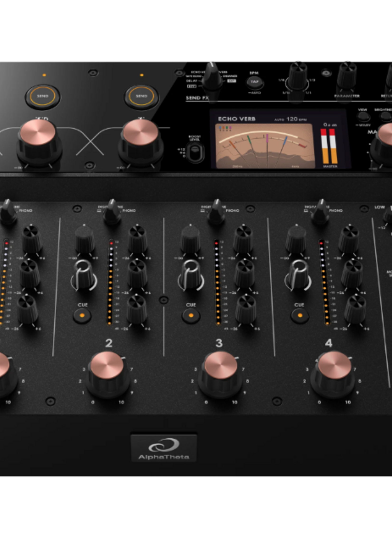Click channel 3 bottom EQ knob
392x549 pixels.
click(246, 309)
